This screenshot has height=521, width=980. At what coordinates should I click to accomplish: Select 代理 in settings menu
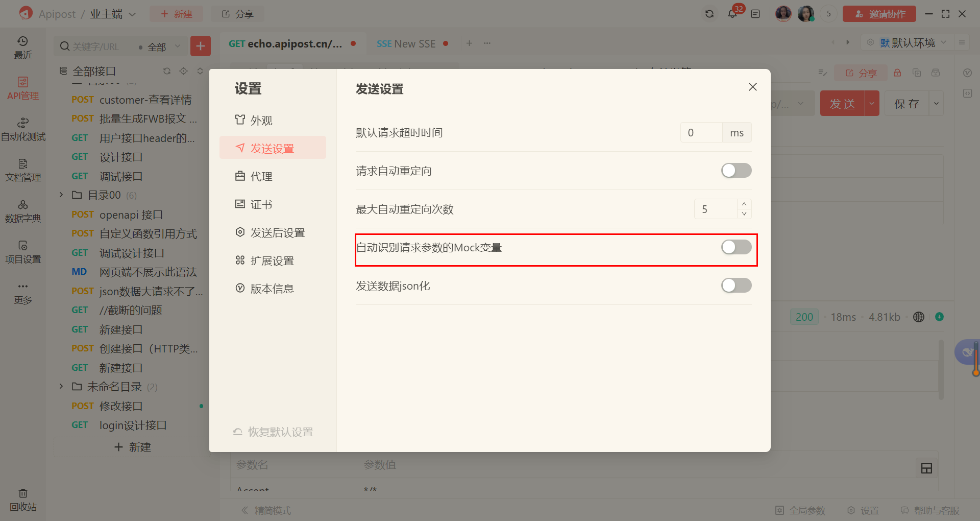tap(273, 176)
